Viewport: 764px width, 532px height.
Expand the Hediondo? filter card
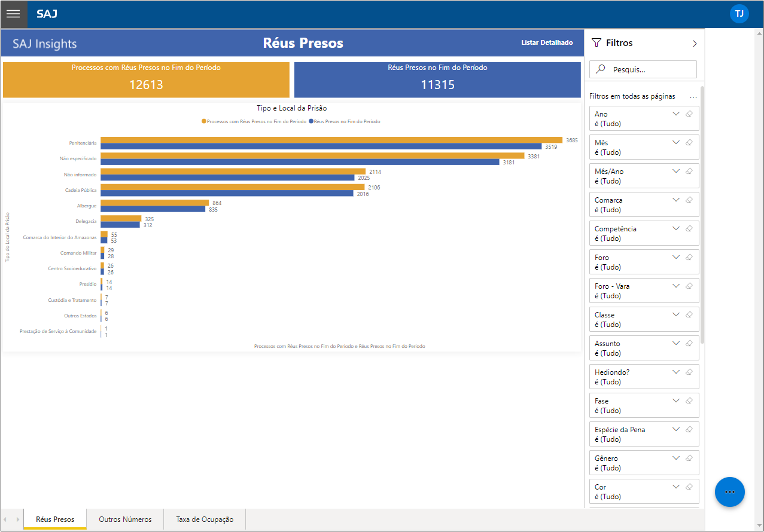(676, 372)
